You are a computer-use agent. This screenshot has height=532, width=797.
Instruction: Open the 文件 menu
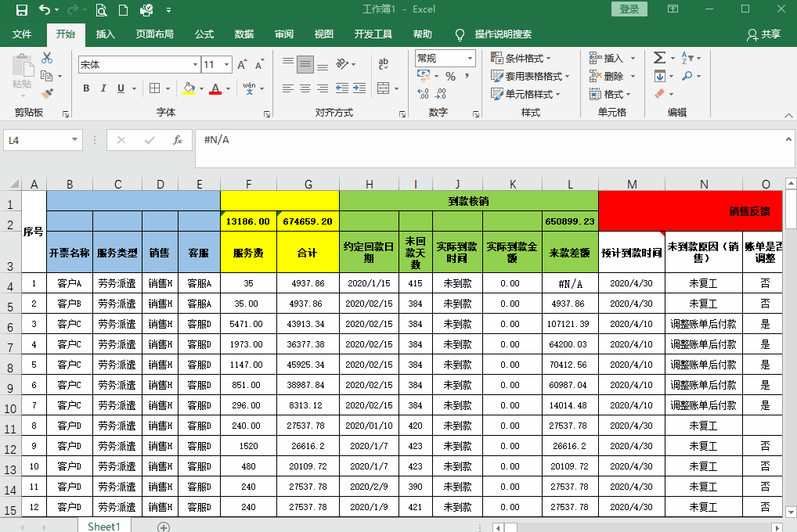tap(22, 34)
